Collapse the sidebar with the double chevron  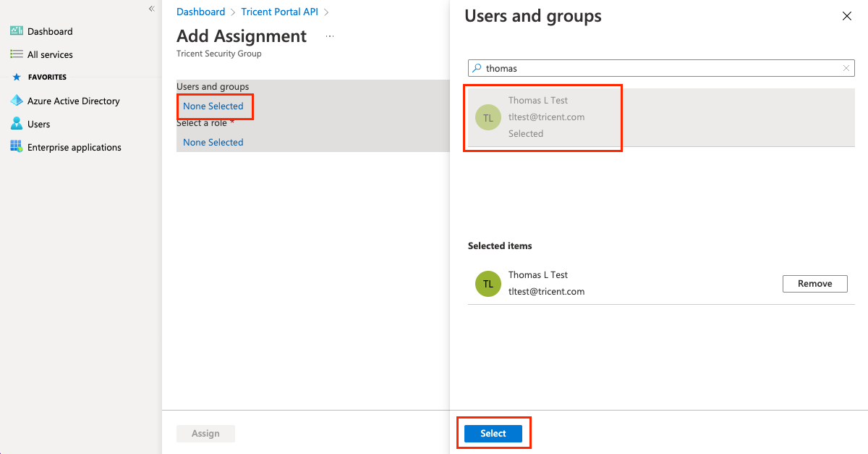point(151,9)
